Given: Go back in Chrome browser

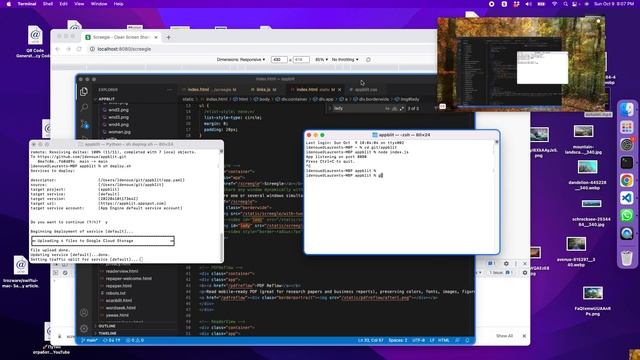Looking at the screenshot, I should (x=58, y=49).
